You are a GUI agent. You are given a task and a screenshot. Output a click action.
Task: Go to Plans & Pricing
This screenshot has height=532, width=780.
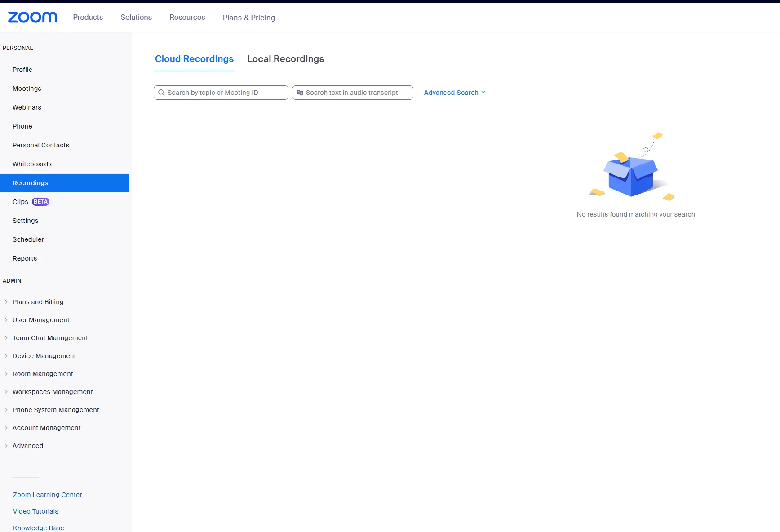tap(249, 18)
